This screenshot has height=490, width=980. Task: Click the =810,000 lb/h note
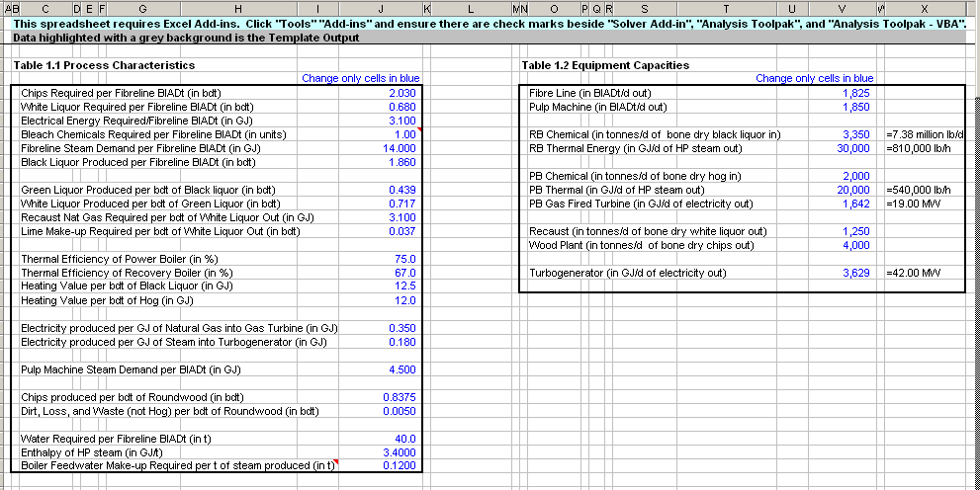[918, 148]
